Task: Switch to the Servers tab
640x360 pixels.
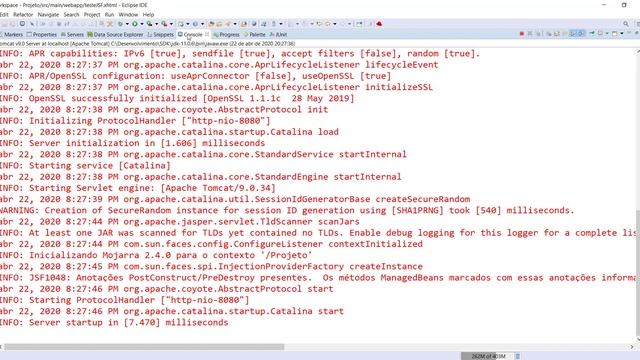Action: tap(72, 35)
